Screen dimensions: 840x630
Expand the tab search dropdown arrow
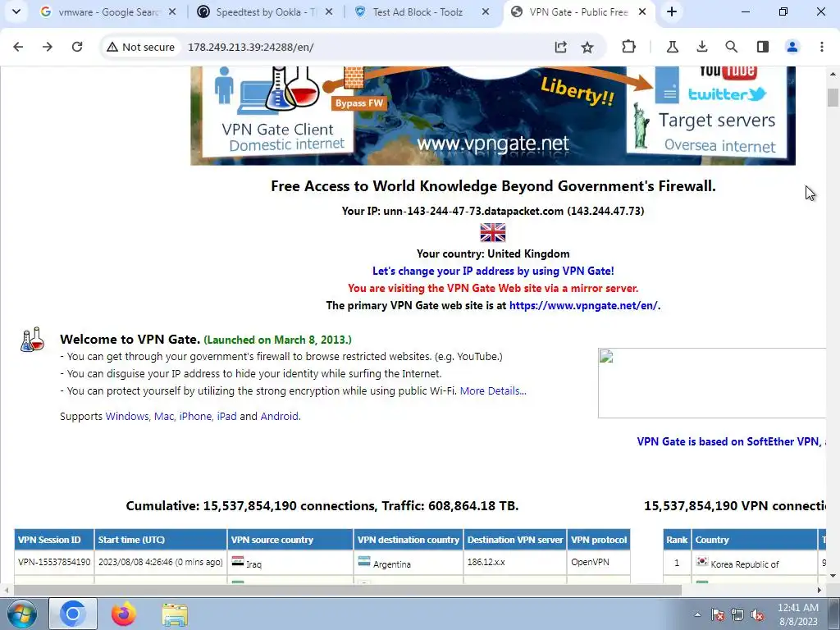click(16, 11)
